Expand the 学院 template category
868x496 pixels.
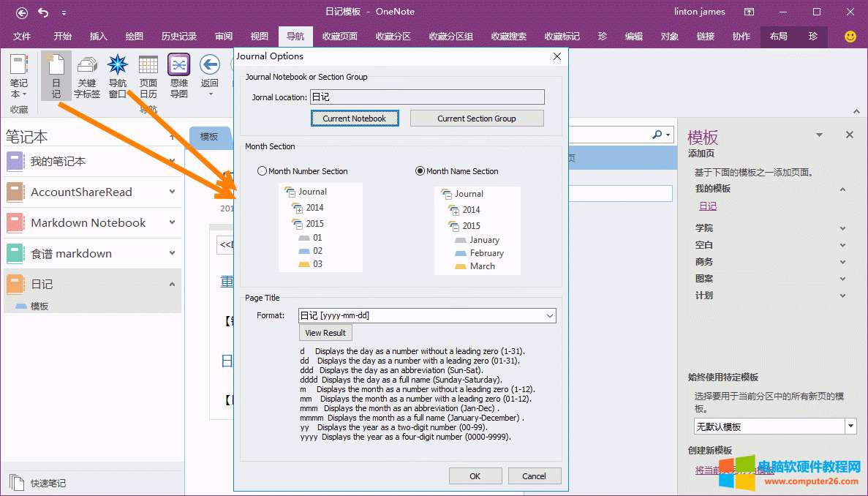click(842, 228)
